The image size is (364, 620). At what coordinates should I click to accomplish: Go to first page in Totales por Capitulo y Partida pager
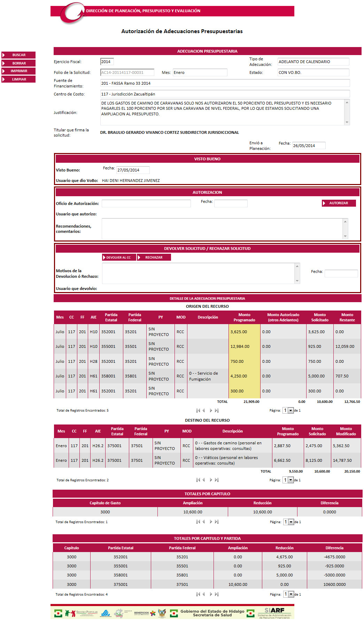tap(198, 594)
